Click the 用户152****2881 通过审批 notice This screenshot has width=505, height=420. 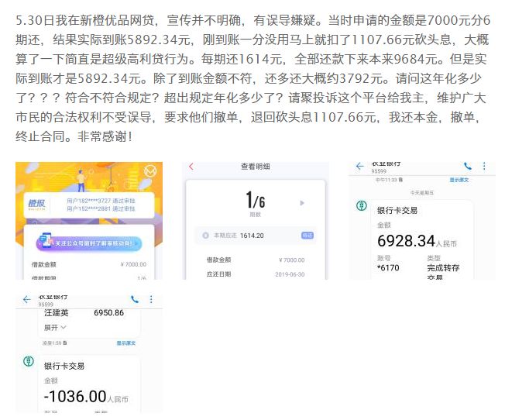click(101, 209)
